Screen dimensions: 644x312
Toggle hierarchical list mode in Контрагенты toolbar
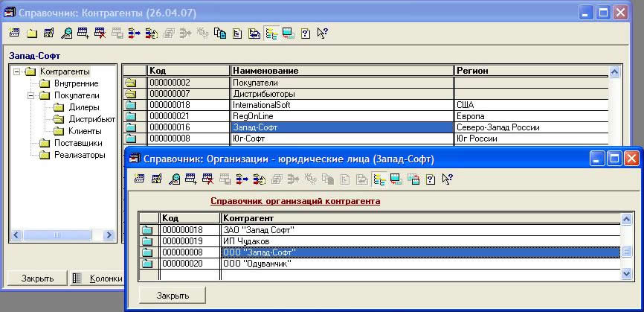pos(271,34)
